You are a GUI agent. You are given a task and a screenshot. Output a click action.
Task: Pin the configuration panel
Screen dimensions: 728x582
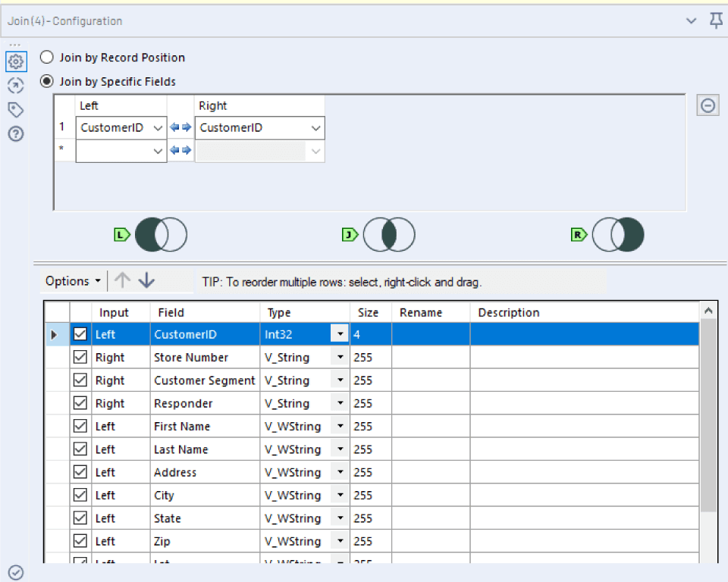(715, 21)
